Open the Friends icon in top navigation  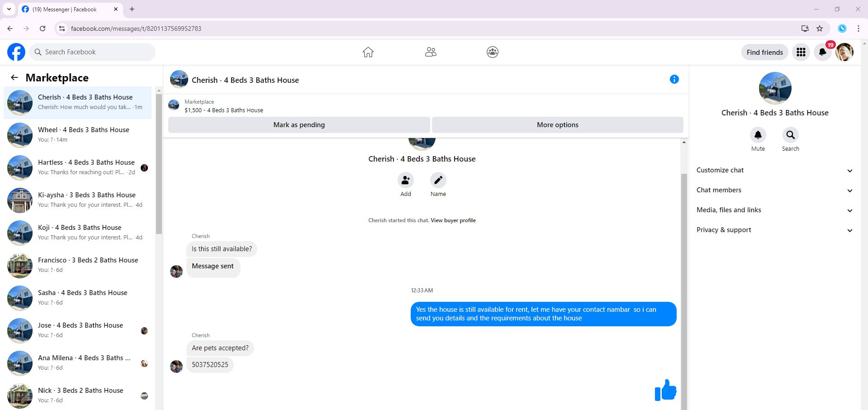431,52
